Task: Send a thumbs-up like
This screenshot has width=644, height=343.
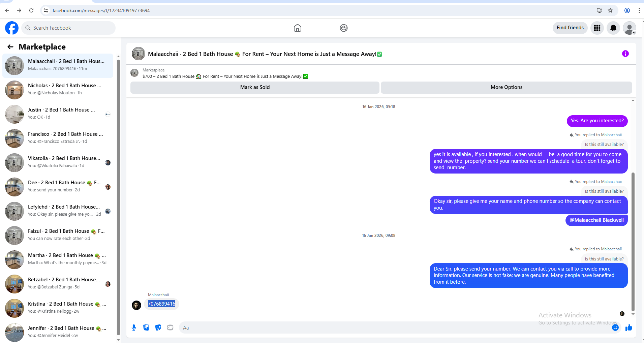Action: point(629,328)
